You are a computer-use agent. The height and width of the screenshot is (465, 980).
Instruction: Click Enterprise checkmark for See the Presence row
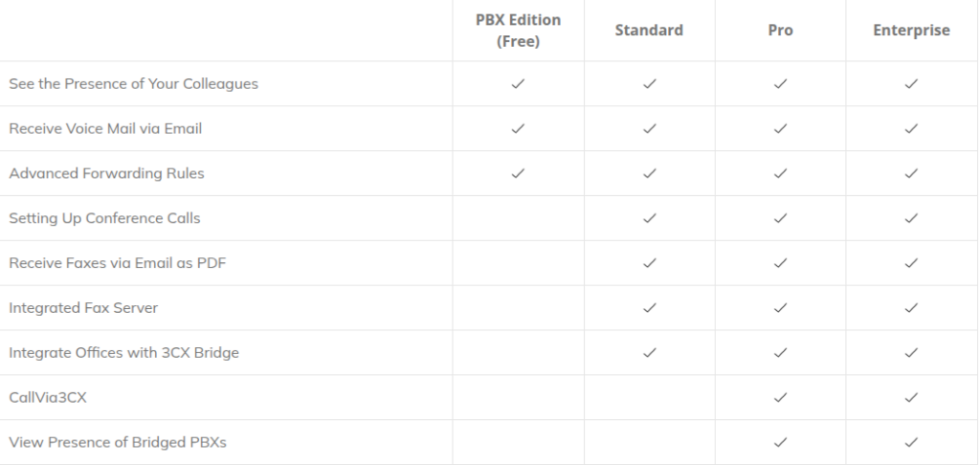911,84
